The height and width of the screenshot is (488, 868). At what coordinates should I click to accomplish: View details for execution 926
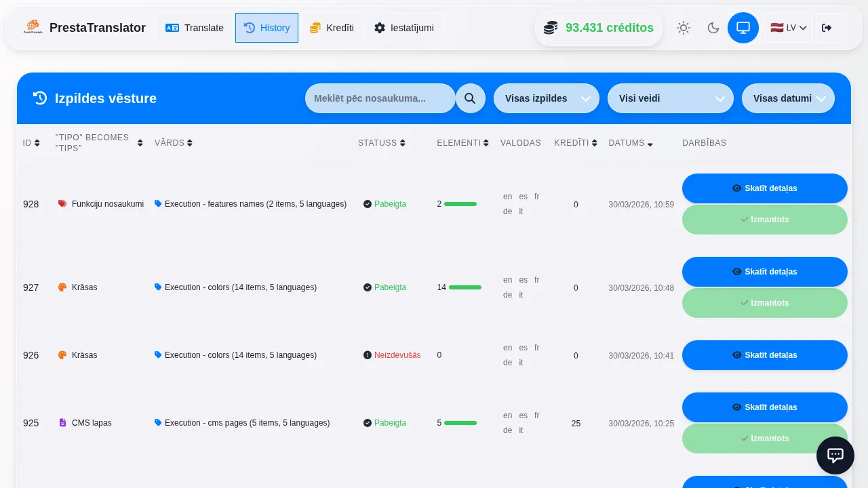[764, 355]
